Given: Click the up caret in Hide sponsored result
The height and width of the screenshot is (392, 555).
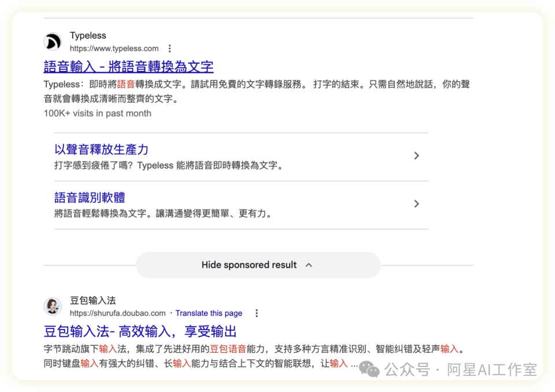Looking at the screenshot, I should tap(309, 265).
